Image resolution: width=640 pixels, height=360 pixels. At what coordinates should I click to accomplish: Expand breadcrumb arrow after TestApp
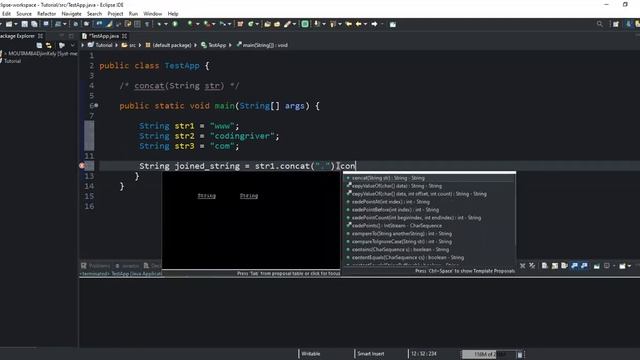click(x=231, y=45)
